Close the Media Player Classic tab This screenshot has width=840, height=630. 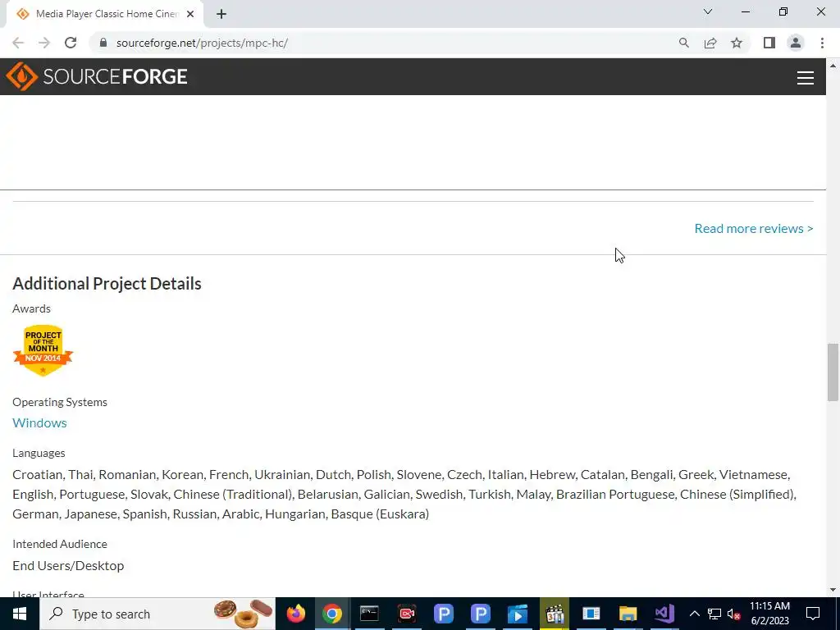(190, 14)
